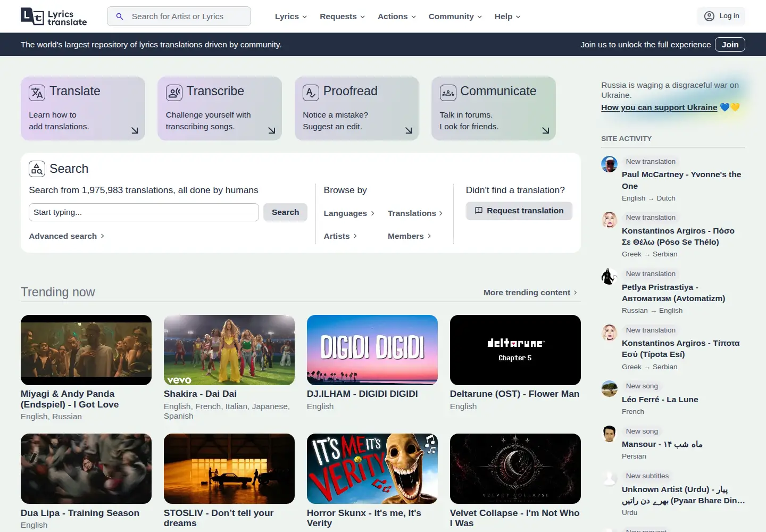Open More trending content
This screenshot has height=532, width=766.
530,293
